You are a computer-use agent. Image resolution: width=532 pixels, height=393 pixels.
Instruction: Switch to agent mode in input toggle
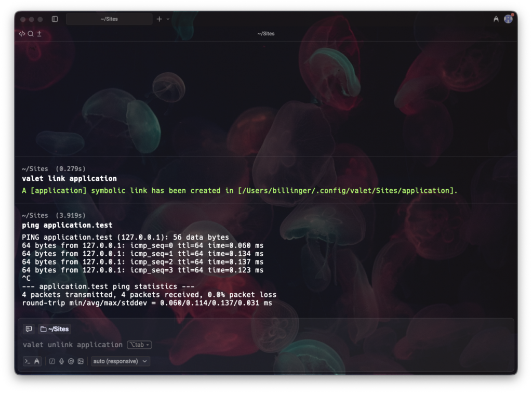pyautogui.click(x=37, y=361)
